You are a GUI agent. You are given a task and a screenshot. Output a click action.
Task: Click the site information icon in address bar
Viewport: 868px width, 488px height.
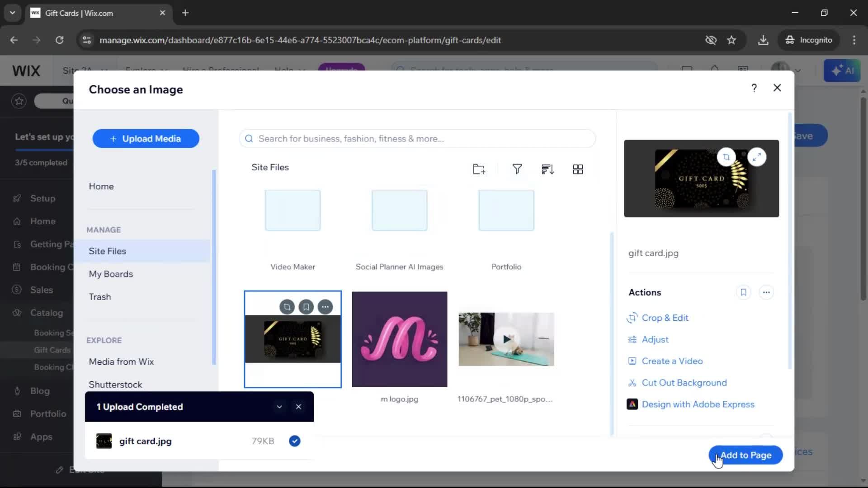pyautogui.click(x=86, y=40)
